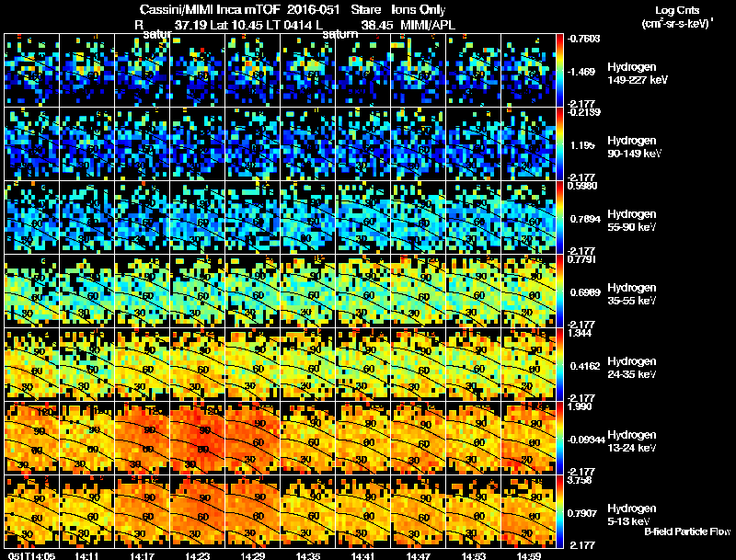Select the 14:47 panel in 90-149 keV row
This screenshot has height=560, width=736.
click(x=419, y=143)
